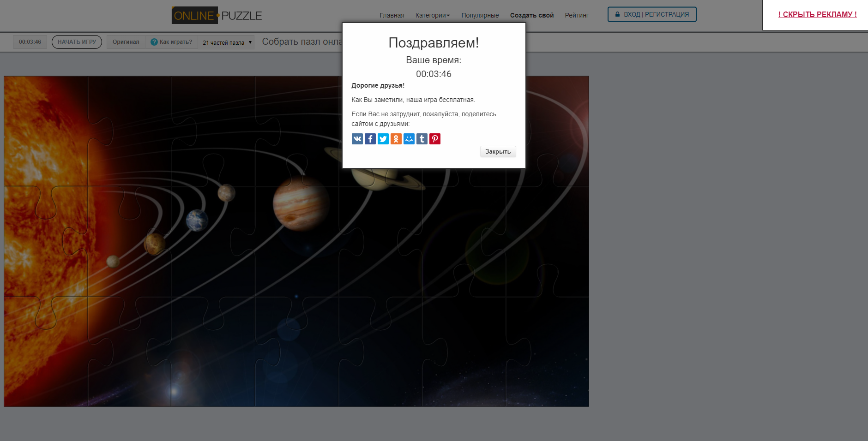Share the puzzle on Pinterest
Viewport: 868px width, 441px height.
coord(435,139)
